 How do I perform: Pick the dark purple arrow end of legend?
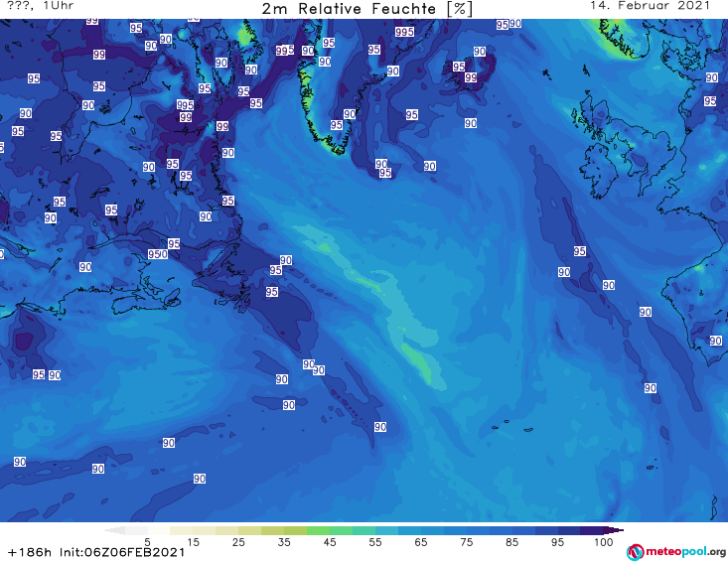[x=614, y=530]
